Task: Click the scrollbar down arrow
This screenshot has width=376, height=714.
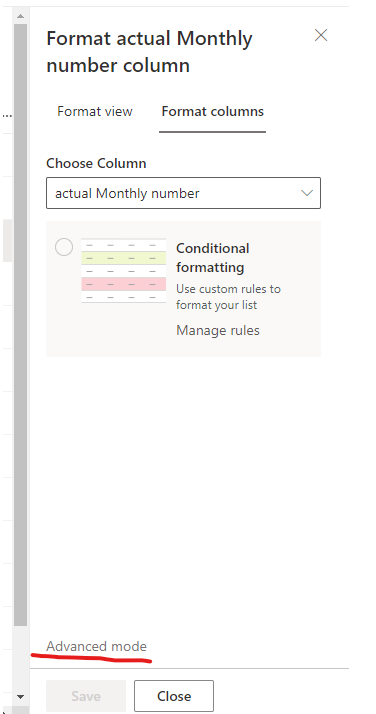Action: point(20,697)
